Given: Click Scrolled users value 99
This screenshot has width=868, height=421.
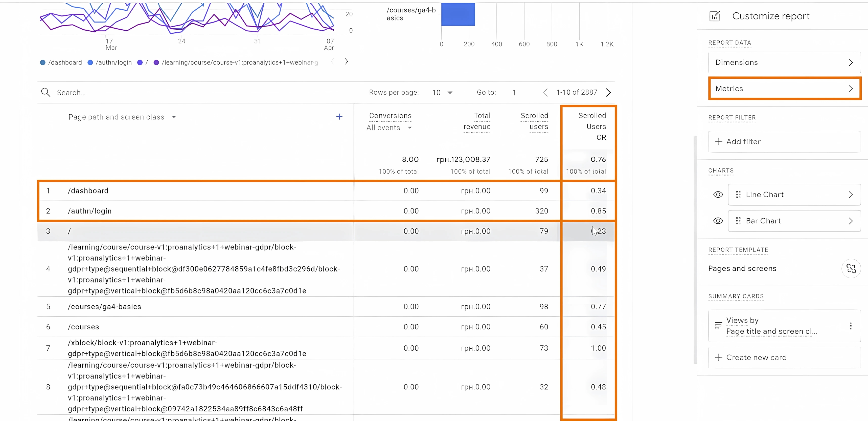Looking at the screenshot, I should pyautogui.click(x=543, y=191).
